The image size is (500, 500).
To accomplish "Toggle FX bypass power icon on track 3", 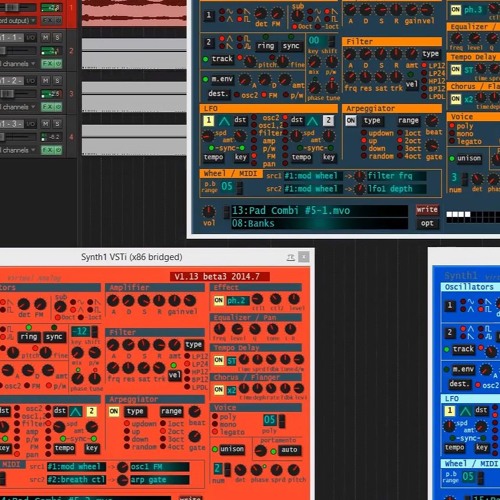I will click(x=58, y=107).
